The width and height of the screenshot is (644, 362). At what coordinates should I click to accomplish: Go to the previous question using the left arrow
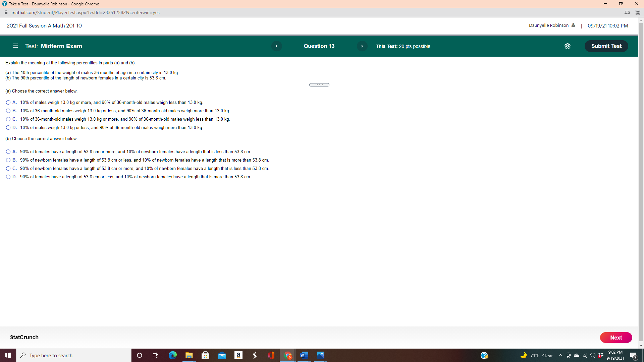coord(276,46)
